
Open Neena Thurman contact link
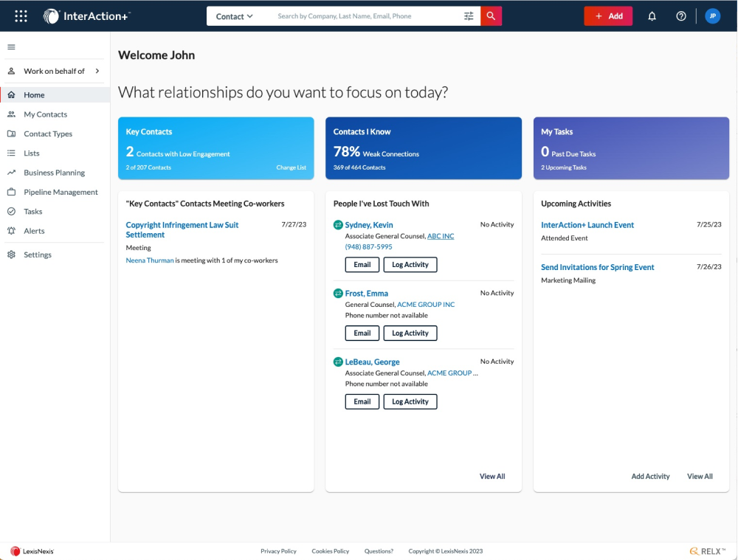(150, 260)
